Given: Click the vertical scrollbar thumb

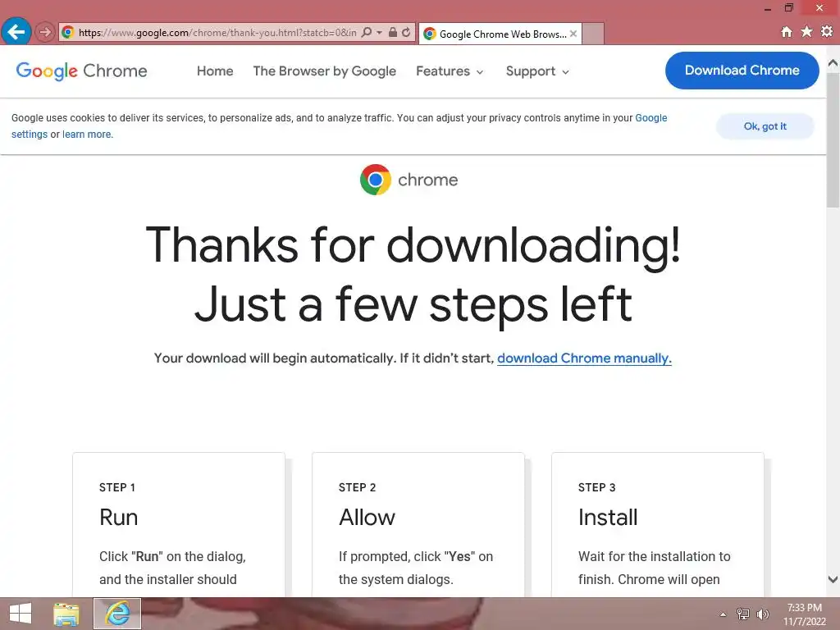Looking at the screenshot, I should click(x=833, y=139).
